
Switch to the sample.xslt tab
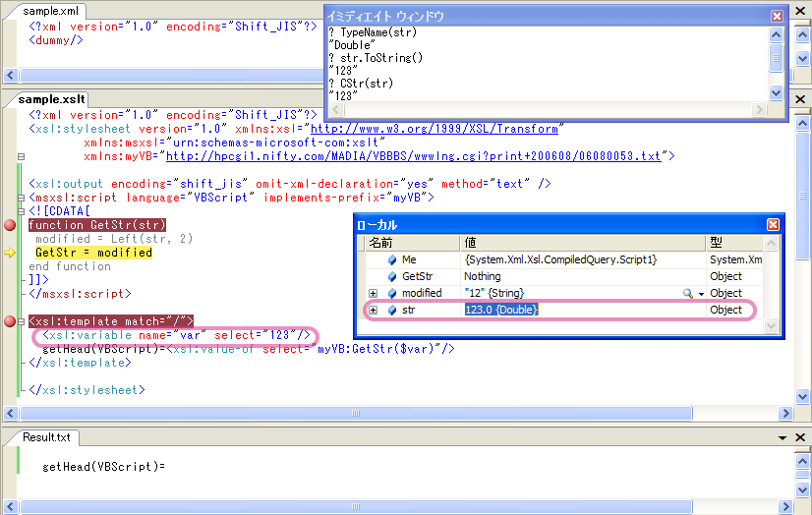52,99
